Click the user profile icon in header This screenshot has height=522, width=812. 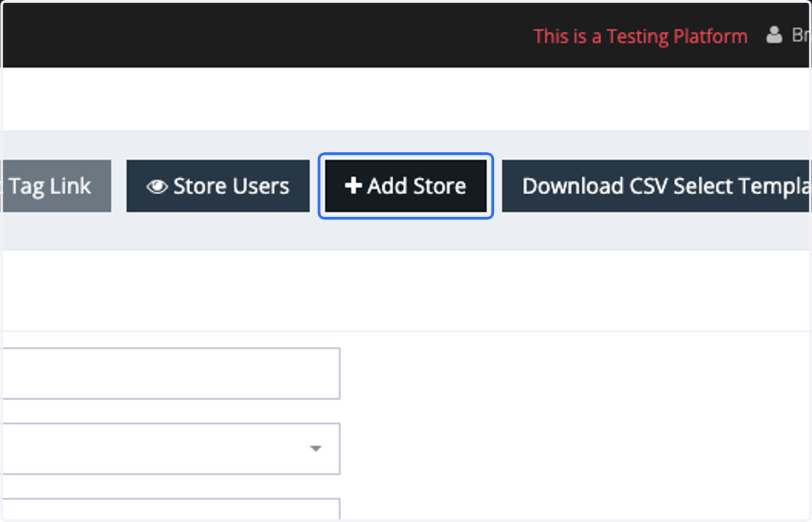point(774,36)
